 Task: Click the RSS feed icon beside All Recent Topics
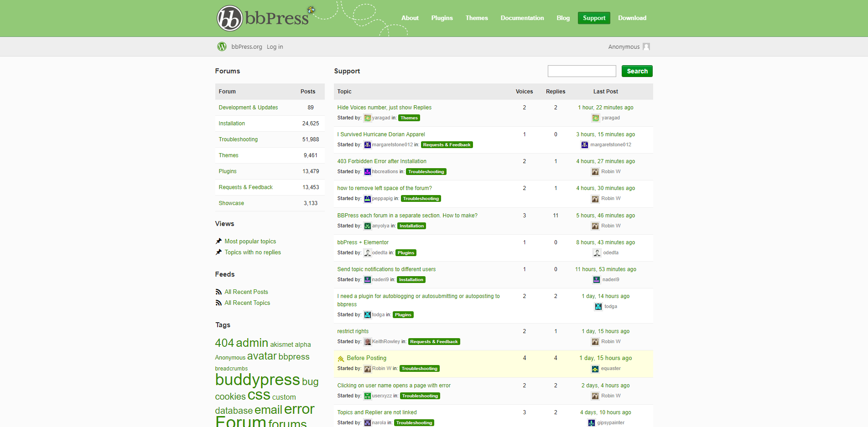(218, 303)
